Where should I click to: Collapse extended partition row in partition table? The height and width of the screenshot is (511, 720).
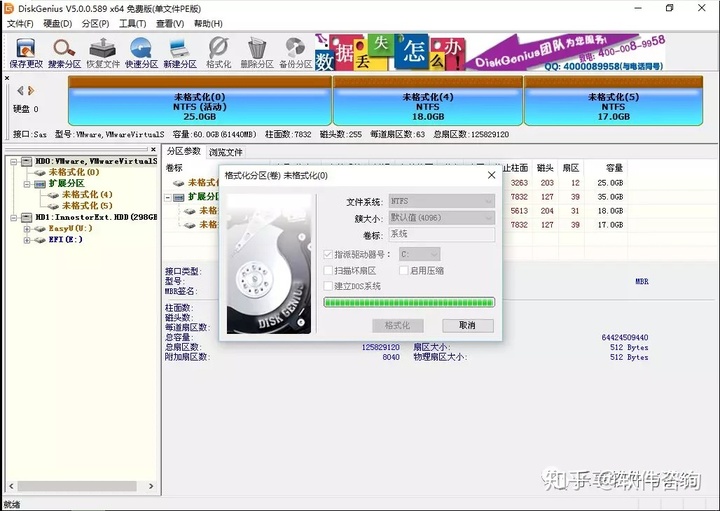coord(169,197)
